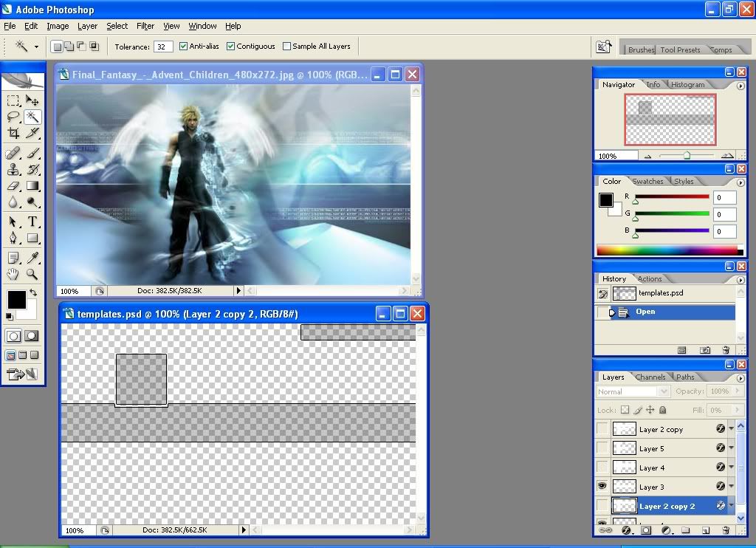Select the Zoom tool
The width and height of the screenshot is (756, 548).
pos(32,275)
